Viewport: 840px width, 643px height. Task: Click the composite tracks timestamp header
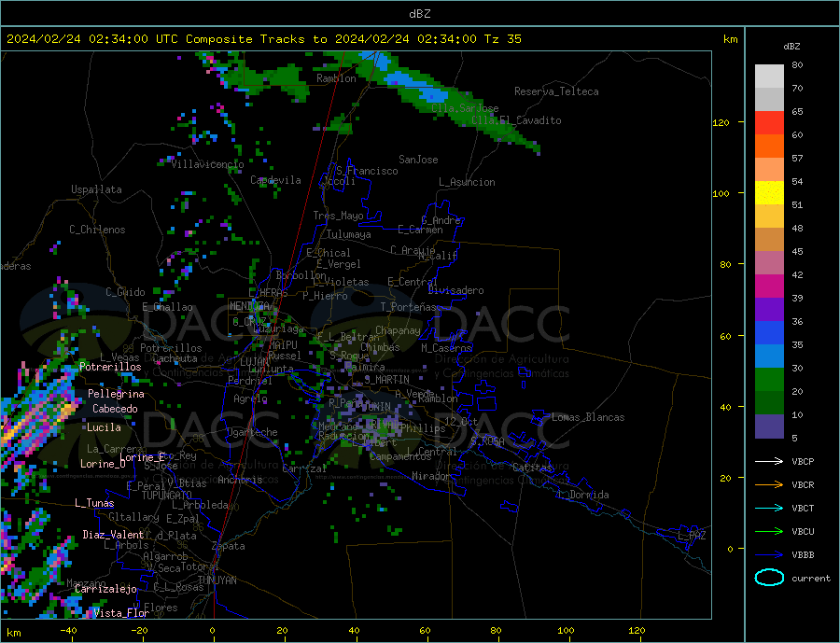[x=264, y=39]
